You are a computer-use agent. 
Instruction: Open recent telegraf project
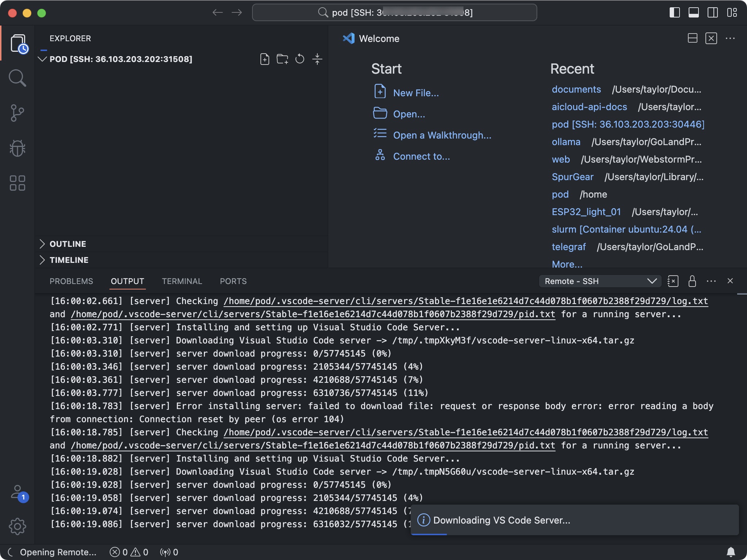pyautogui.click(x=569, y=247)
